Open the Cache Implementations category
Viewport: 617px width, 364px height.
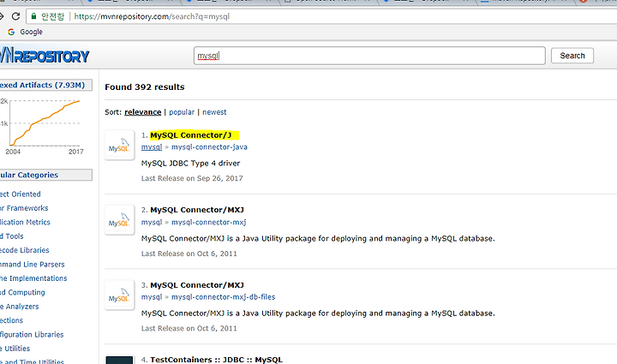33,278
